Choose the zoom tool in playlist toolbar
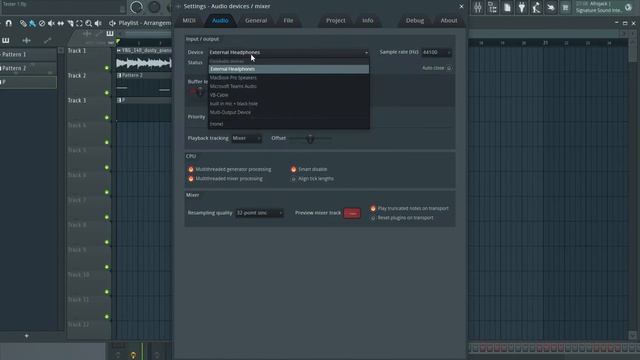Image resolution: width=640 pixels, height=360 pixels. click(89, 23)
